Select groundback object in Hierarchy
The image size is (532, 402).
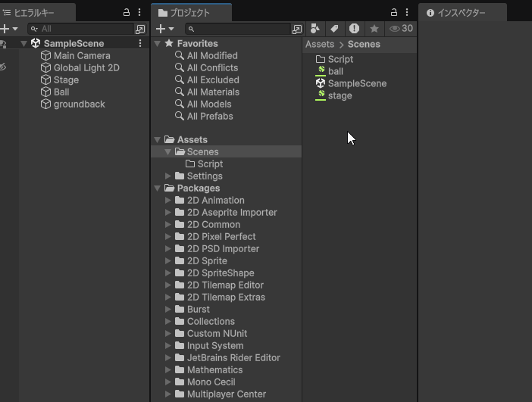click(80, 104)
